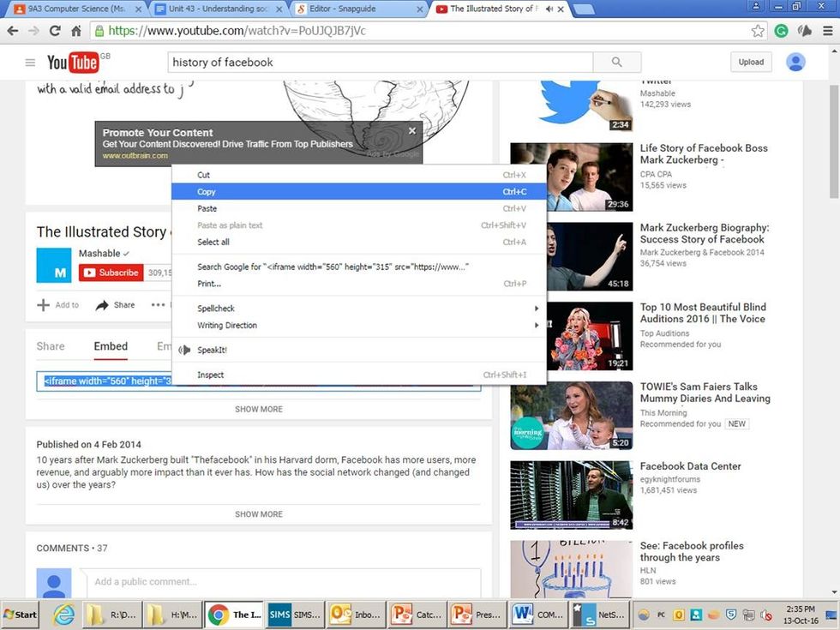Click the Upload button
The height and width of the screenshot is (630, 840).
(x=751, y=62)
